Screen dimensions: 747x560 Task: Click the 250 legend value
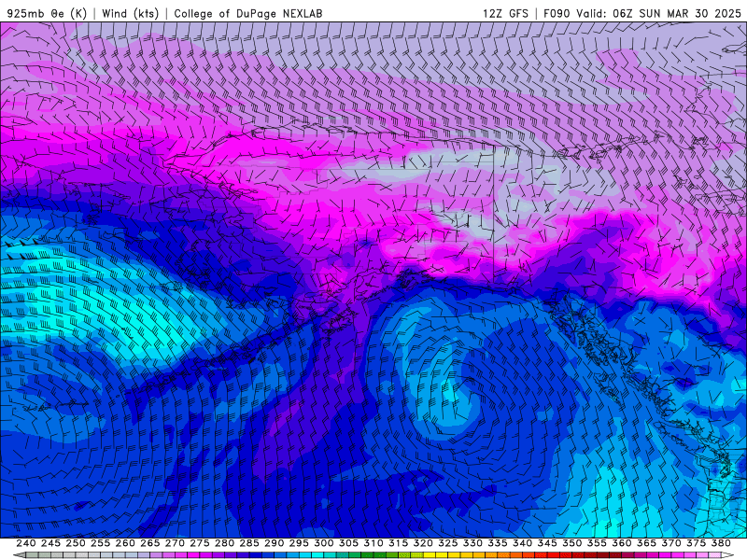pyautogui.click(x=76, y=543)
